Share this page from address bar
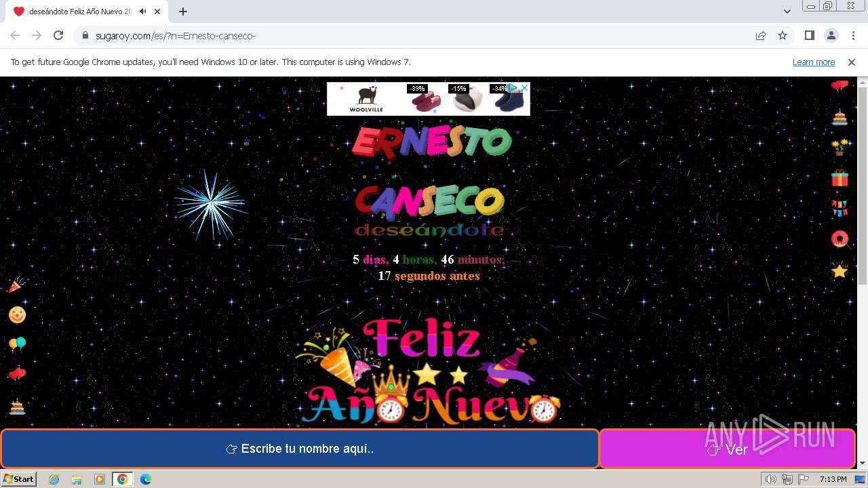 pos(761,35)
